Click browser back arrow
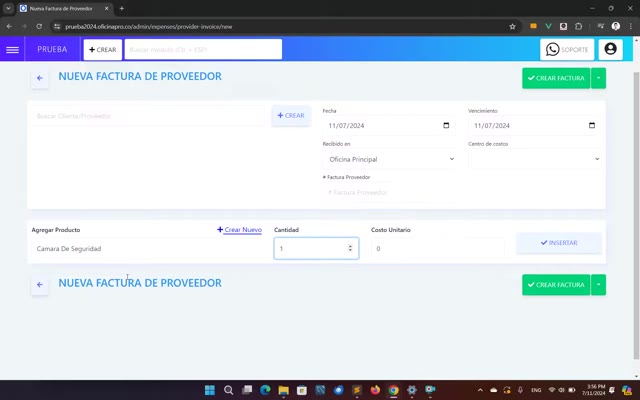This screenshot has width=640, height=400. coord(9,26)
